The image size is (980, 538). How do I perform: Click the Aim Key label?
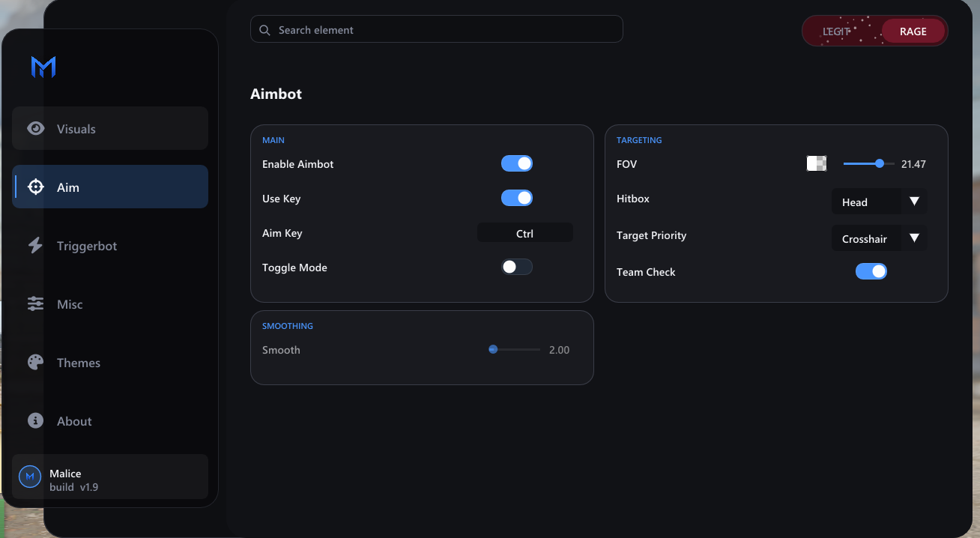tap(282, 233)
